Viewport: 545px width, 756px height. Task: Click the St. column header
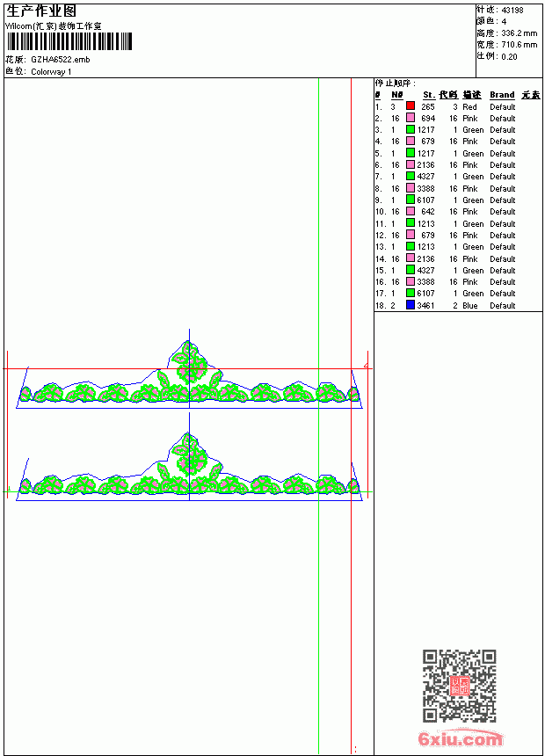(x=429, y=95)
